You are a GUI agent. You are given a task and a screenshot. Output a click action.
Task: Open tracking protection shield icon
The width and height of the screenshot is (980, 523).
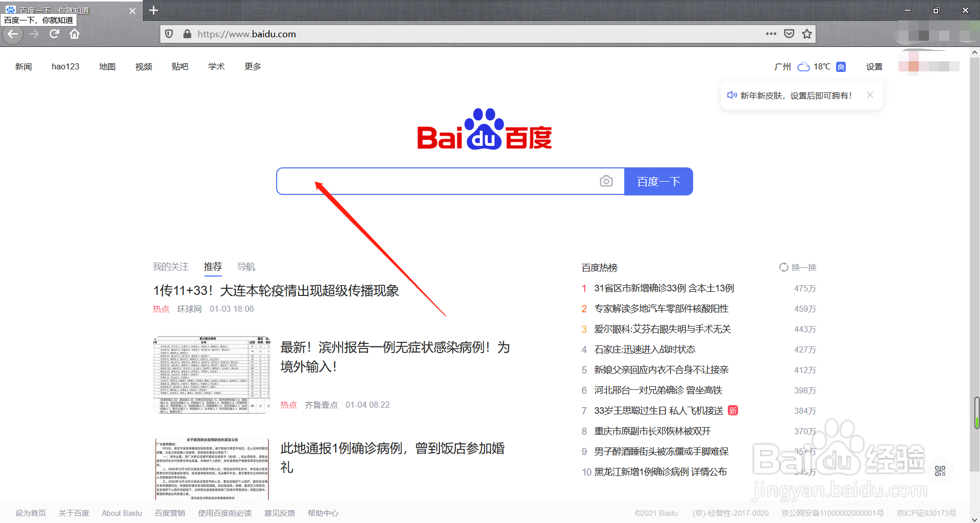tap(169, 34)
